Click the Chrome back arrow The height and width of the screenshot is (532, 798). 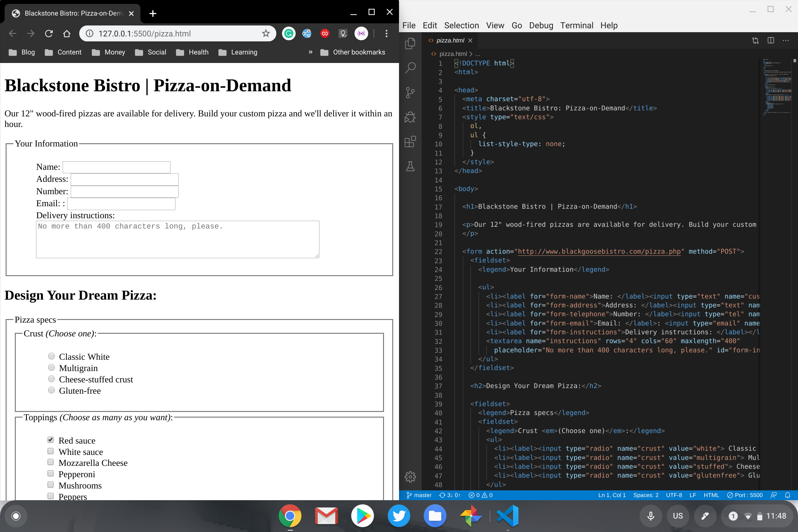point(13,34)
